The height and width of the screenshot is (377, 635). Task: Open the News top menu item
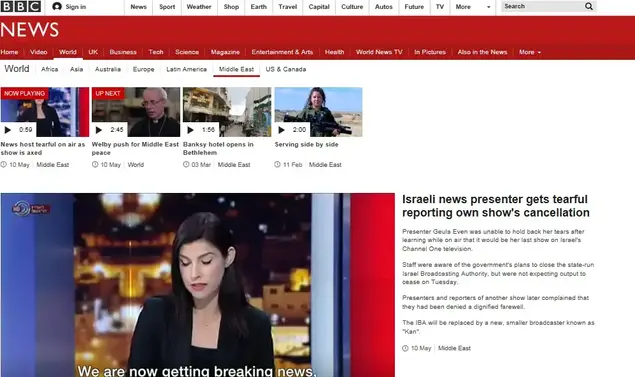(138, 7)
